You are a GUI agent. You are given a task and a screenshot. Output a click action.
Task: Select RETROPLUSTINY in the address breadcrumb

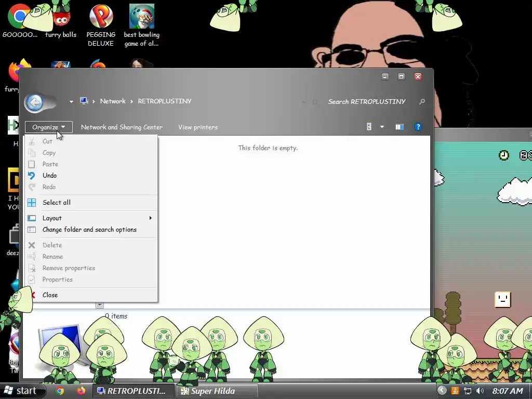(x=165, y=101)
